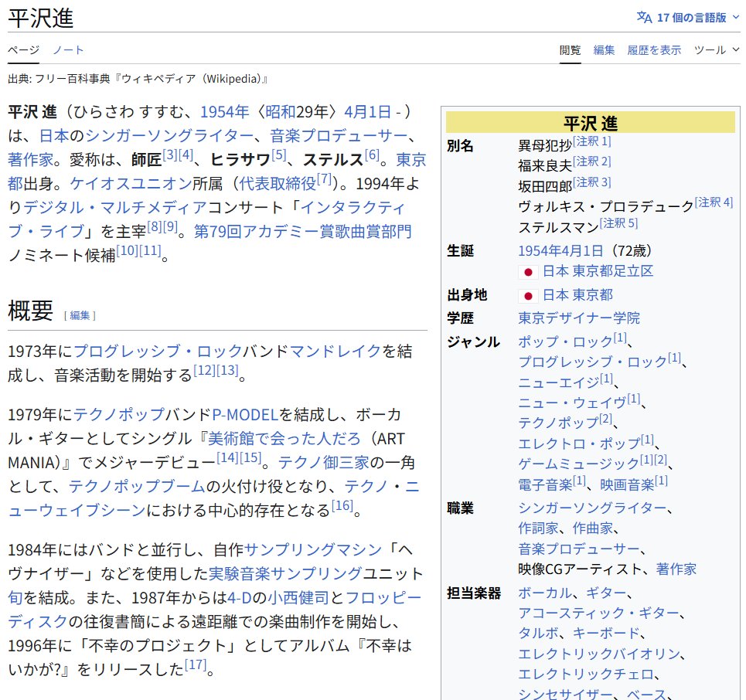Open the 作曲家 occupation link

[x=593, y=528]
